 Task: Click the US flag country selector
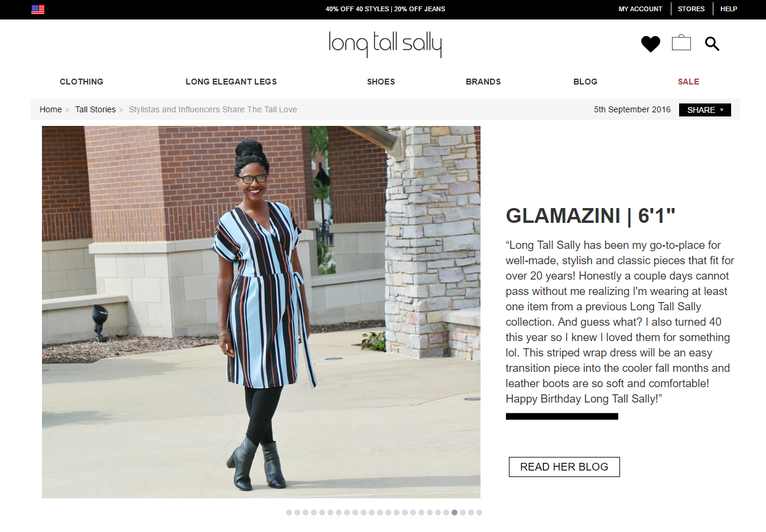coord(38,9)
